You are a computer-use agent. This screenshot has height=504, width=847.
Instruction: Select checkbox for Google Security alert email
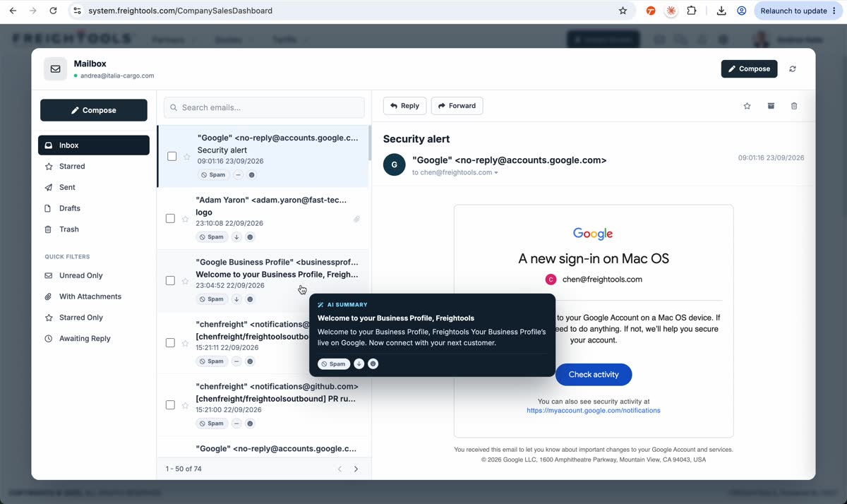point(172,156)
